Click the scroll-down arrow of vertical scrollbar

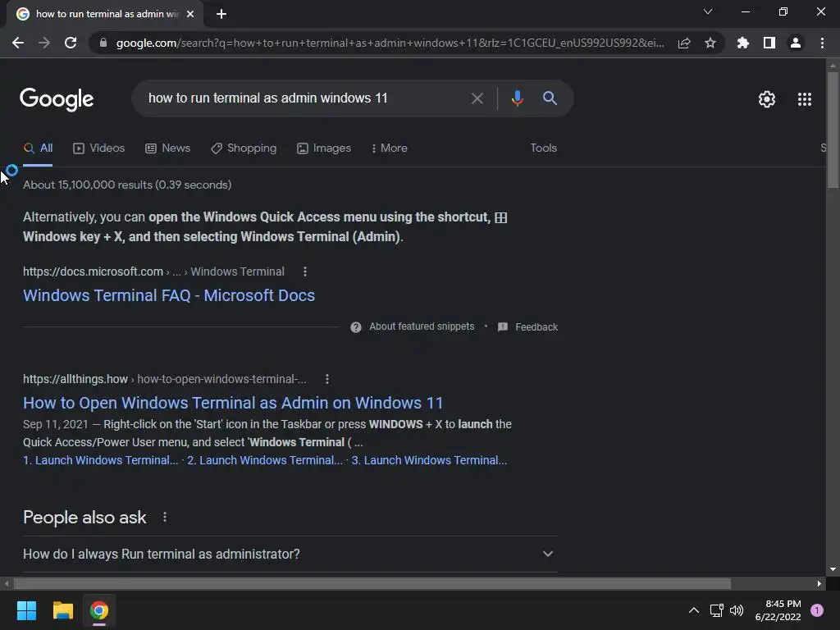point(833,569)
